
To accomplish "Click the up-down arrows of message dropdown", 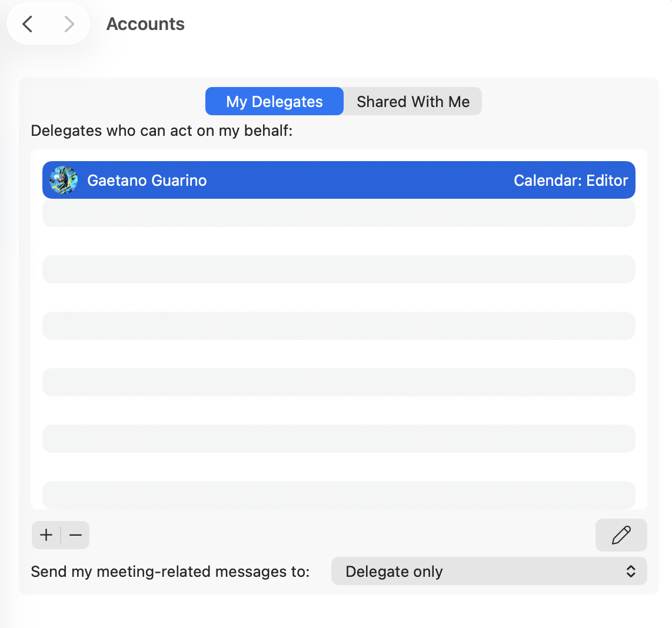I will tap(630, 571).
